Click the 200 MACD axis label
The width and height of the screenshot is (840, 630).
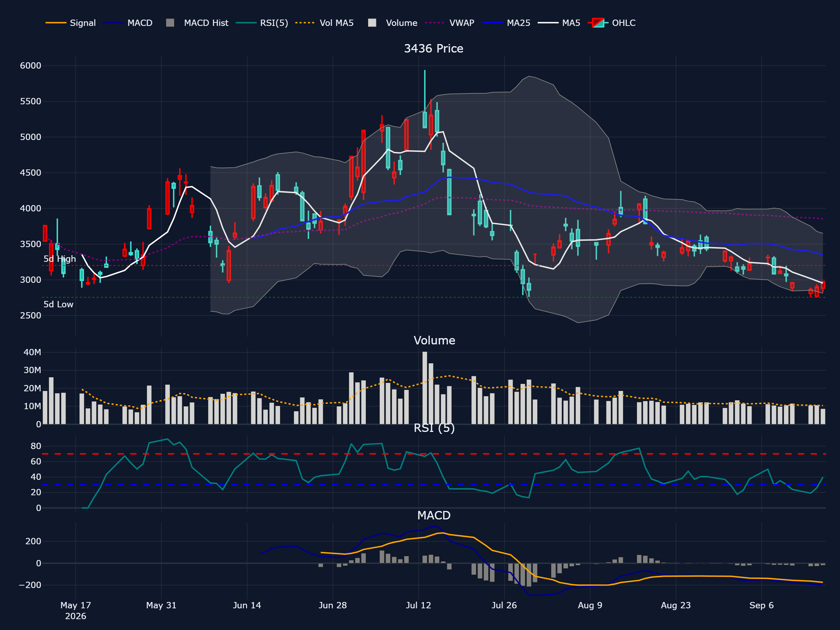point(33,541)
